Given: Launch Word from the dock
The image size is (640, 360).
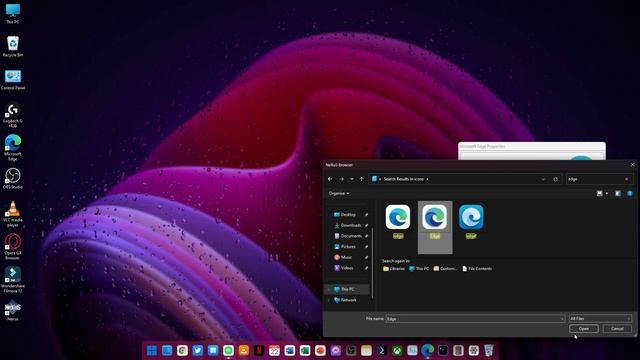Looking at the screenshot, I should [x=289, y=350].
